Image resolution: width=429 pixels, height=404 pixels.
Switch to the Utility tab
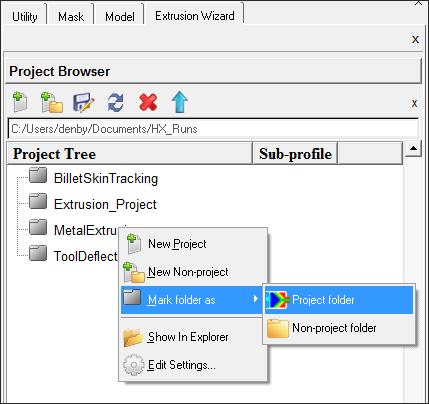click(x=24, y=16)
